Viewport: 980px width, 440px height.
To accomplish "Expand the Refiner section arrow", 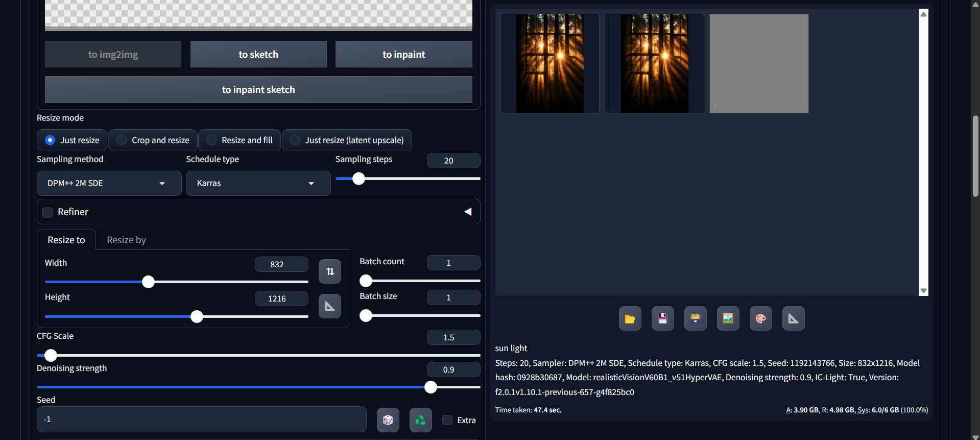I will tap(467, 212).
